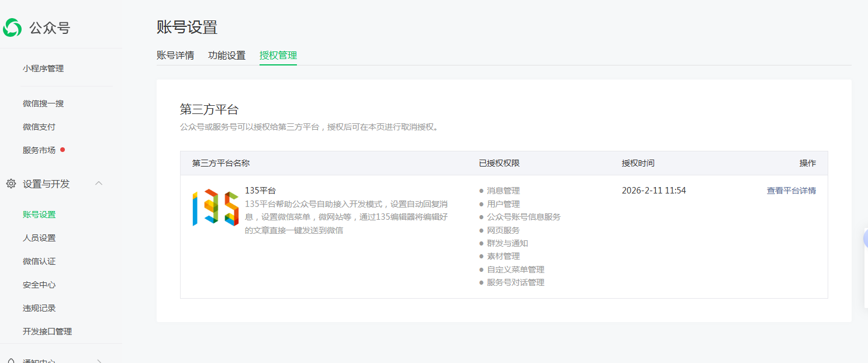
Task: Click the 135平台 name text
Action: pyautogui.click(x=260, y=191)
